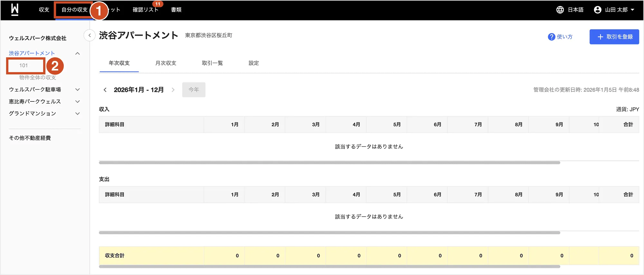Open the 使い方 help link
The height and width of the screenshot is (275, 644).
tap(565, 37)
